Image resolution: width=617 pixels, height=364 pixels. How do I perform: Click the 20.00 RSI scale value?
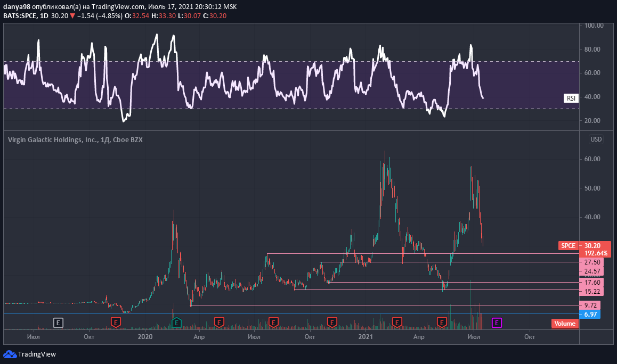tap(592, 121)
